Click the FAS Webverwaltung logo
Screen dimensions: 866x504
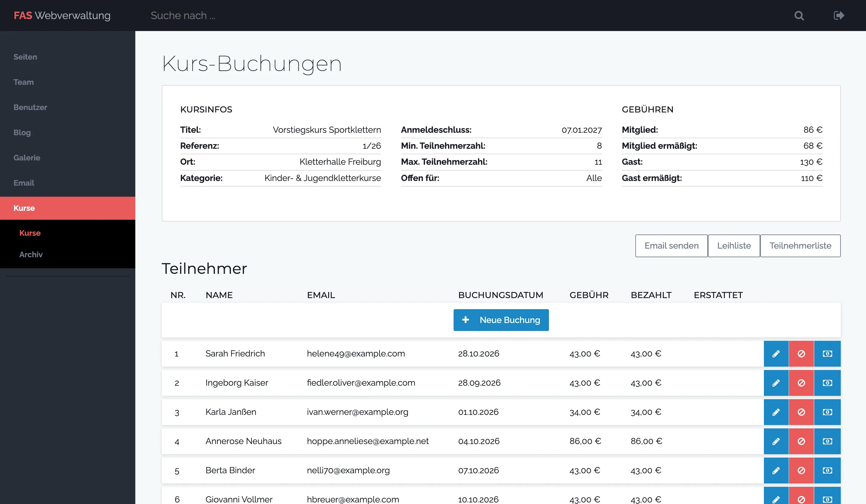[x=62, y=15]
